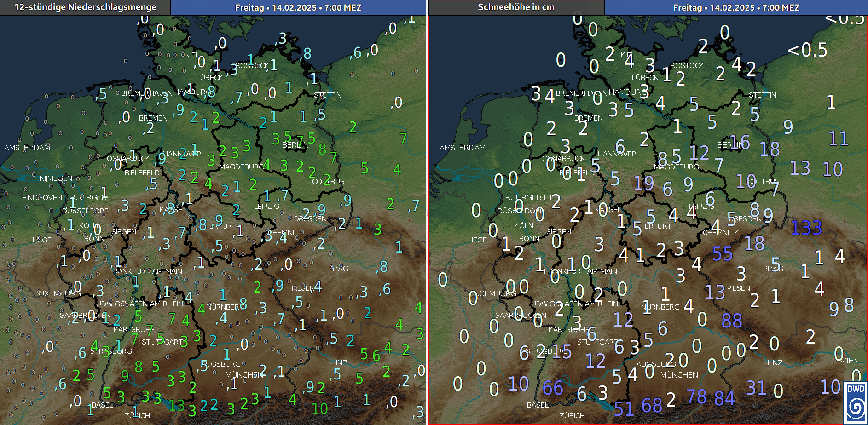Click snow depth value 11
The width and height of the screenshot is (868, 425).
tap(838, 138)
